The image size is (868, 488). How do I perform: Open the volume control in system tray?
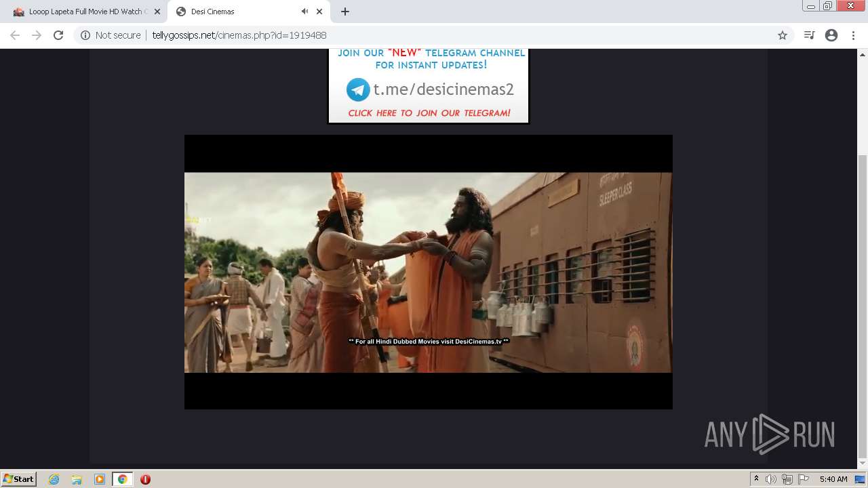[771, 479]
